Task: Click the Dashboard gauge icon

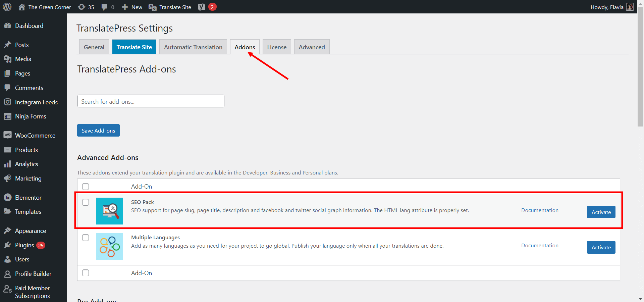Action: [x=8, y=26]
